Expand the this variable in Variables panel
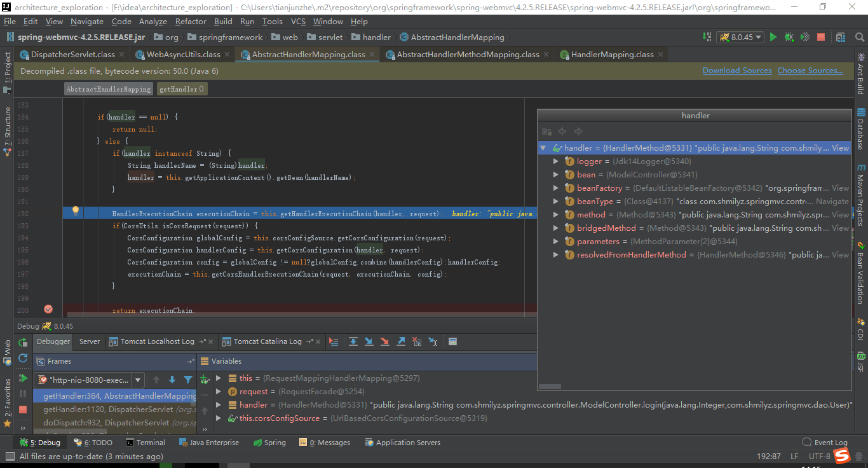 point(219,378)
